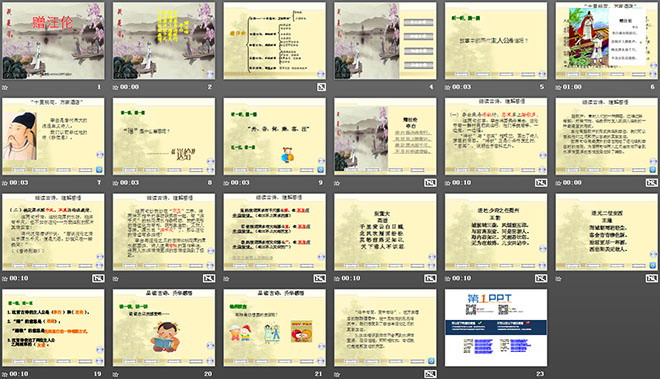The image size is (660, 379).
Task: Select the fourth slide in the third row
Action: (x=385, y=232)
